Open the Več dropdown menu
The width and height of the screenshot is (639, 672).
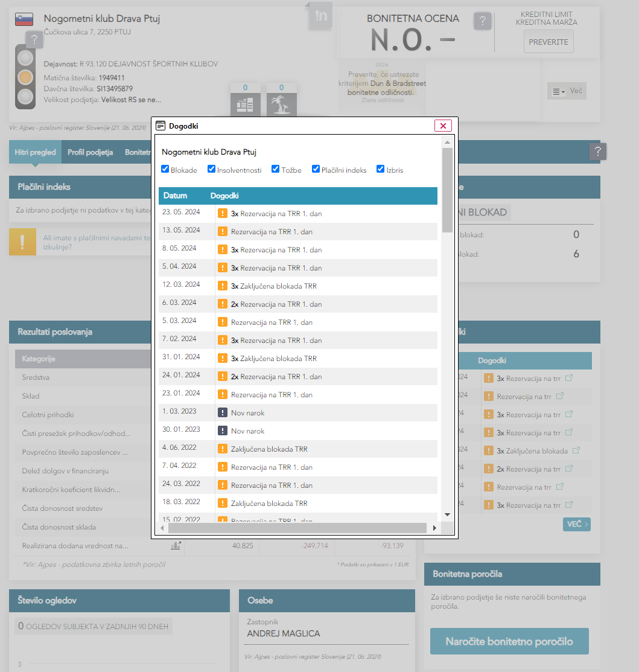coord(567,91)
